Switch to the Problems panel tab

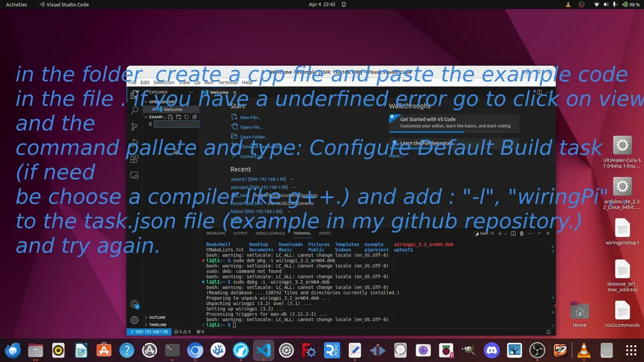(x=216, y=233)
